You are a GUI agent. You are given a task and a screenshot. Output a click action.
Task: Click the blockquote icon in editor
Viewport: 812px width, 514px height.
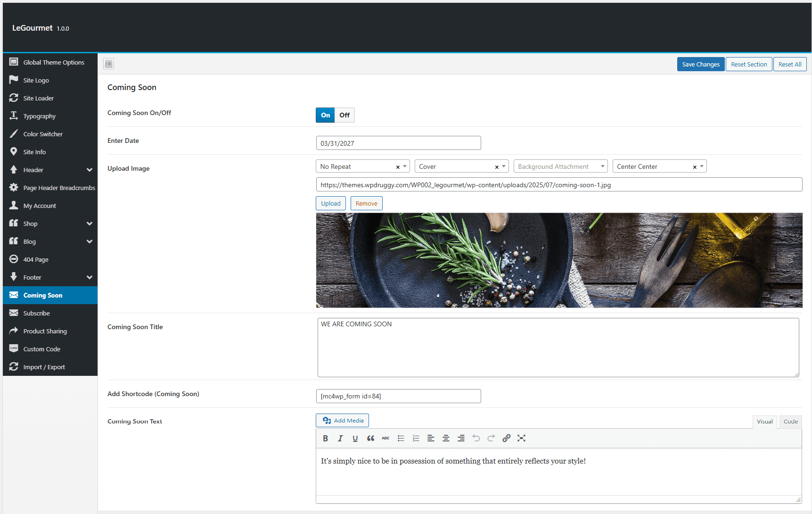coord(370,438)
